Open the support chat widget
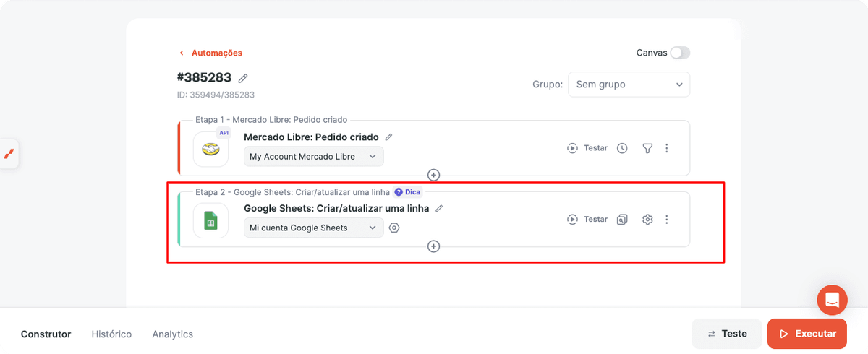 [832, 300]
